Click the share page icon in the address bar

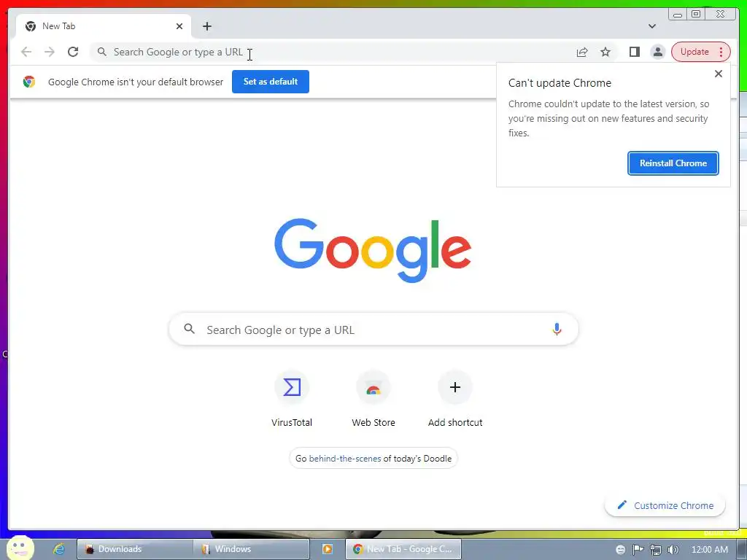[x=582, y=52]
